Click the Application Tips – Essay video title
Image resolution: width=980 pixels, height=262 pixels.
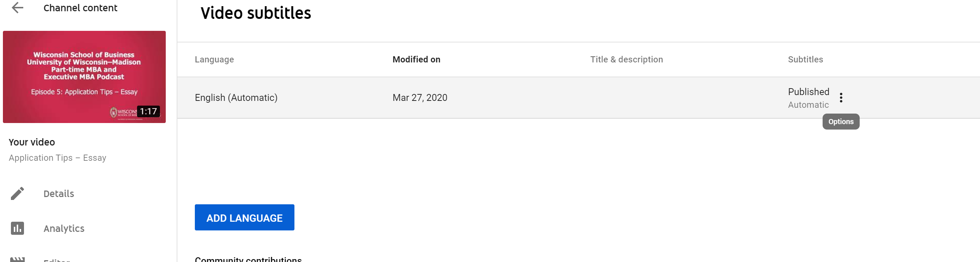57,158
